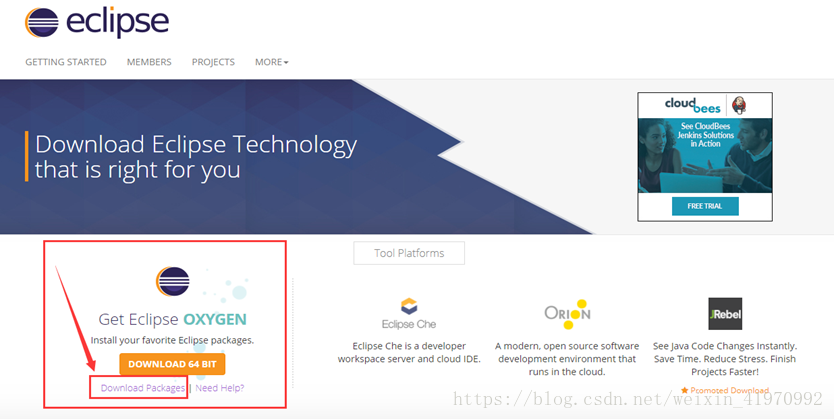Click the JRebel logo icon
The height and width of the screenshot is (419, 834).
pyautogui.click(x=725, y=314)
